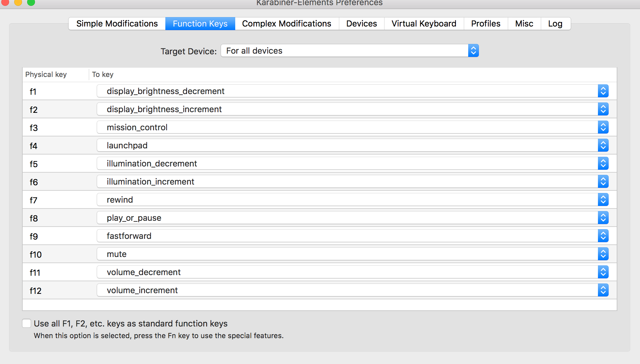Open the f1 key mapping dropdown
This screenshot has height=364, width=640.
[352, 91]
